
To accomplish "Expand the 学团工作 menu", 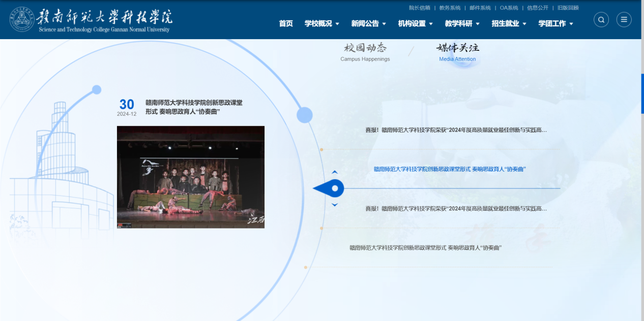I will 556,23.
